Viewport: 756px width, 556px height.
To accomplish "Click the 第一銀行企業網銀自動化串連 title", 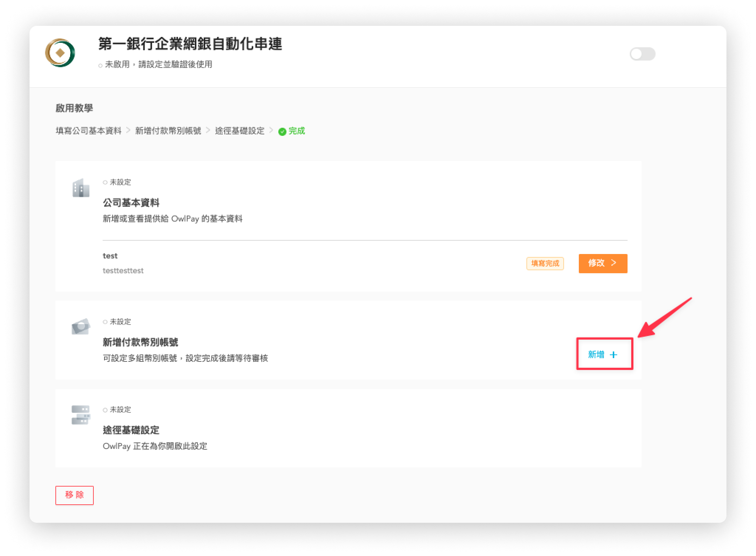I will 190,44.
